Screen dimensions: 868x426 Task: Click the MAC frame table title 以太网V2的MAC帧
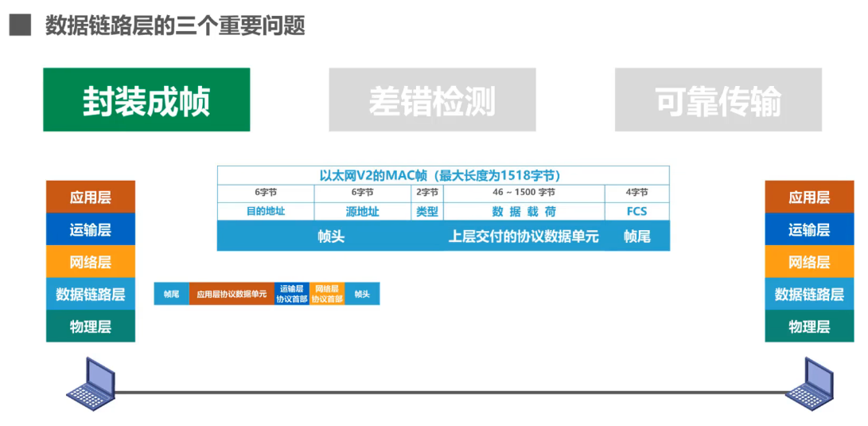point(442,175)
